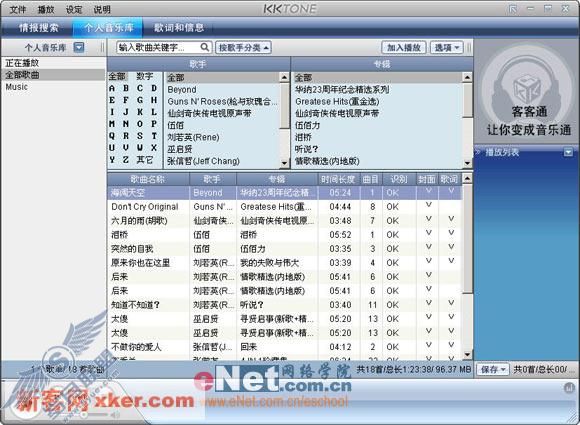Screen dimensions: 580x425
Task: Click the 加入播放 button
Action: pyautogui.click(x=404, y=47)
